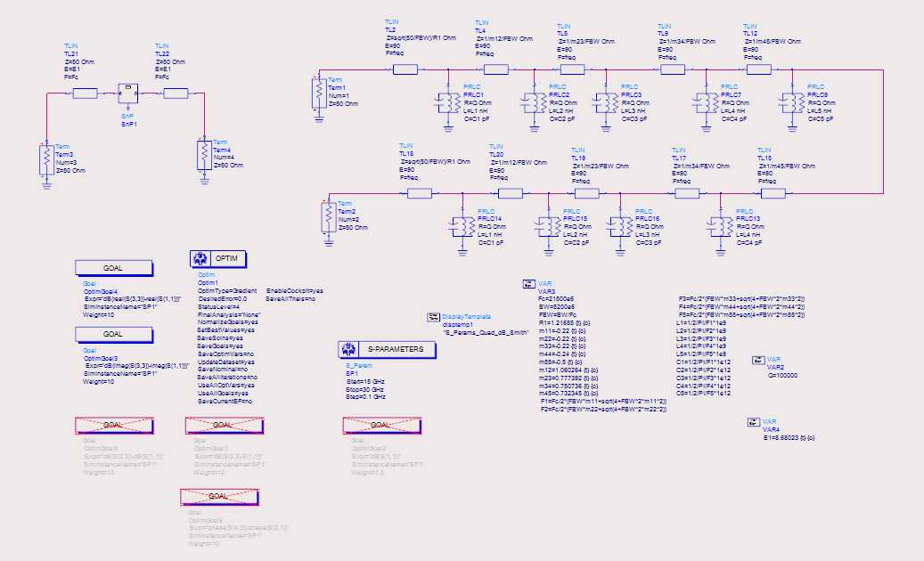This screenshot has width=924, height=561.
Task: Click the S-PARAMETERS simulation controller
Action: pos(387,350)
